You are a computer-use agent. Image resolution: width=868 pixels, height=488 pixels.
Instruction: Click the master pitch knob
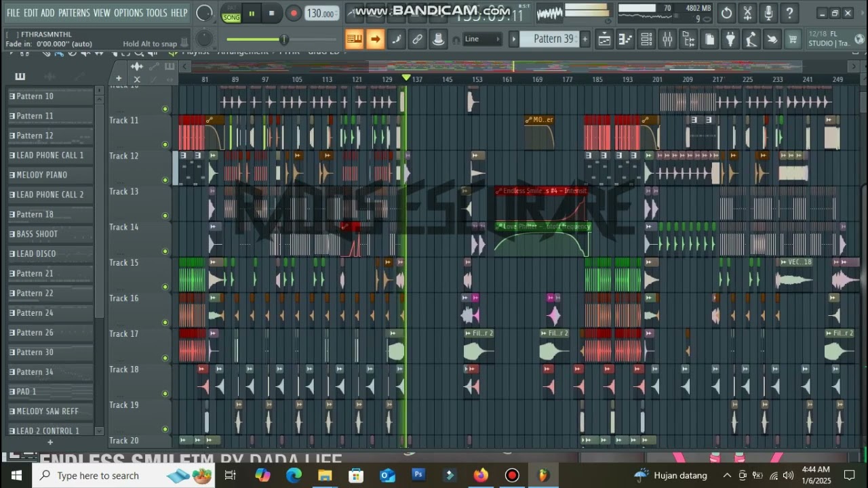(x=203, y=39)
